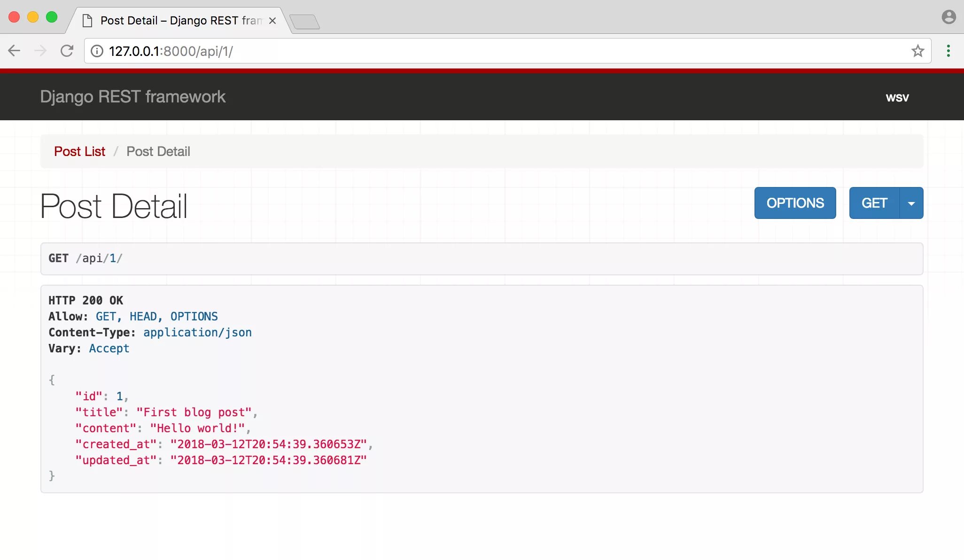
Task: Click the /api/ link in request path
Action: click(x=92, y=258)
